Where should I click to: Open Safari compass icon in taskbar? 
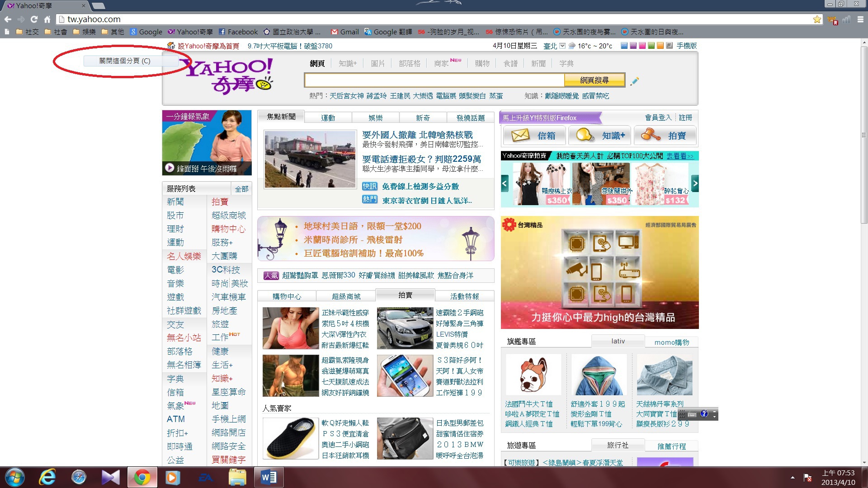pos(79,477)
